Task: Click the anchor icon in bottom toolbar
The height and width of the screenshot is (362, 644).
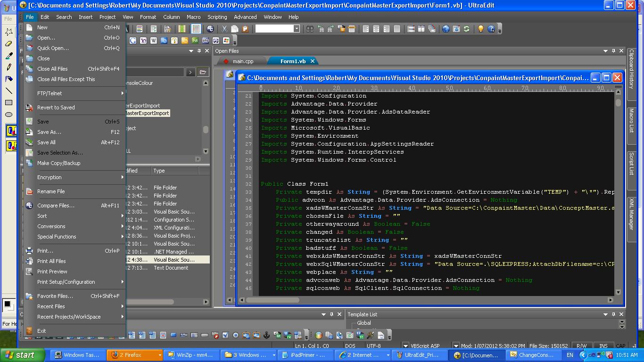Action: coord(266,336)
